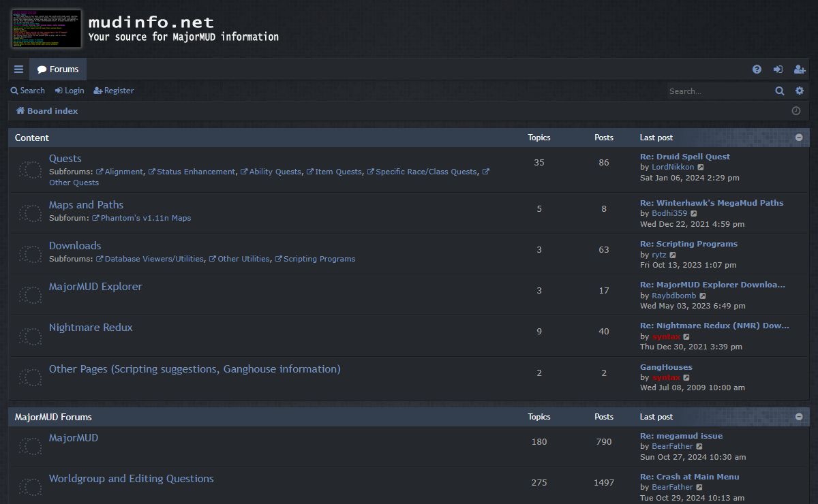Open Database Viewers/Utilities subforum
This screenshot has height=504, width=818.
point(150,259)
